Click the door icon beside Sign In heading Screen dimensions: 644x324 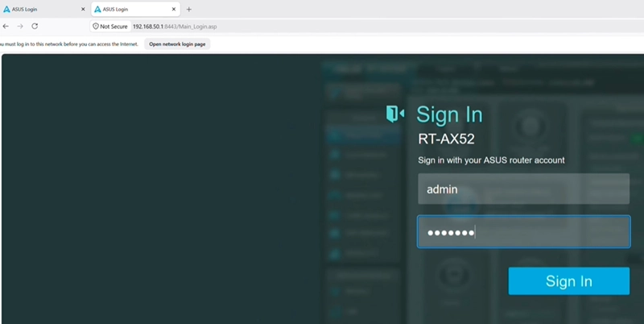[x=395, y=114]
